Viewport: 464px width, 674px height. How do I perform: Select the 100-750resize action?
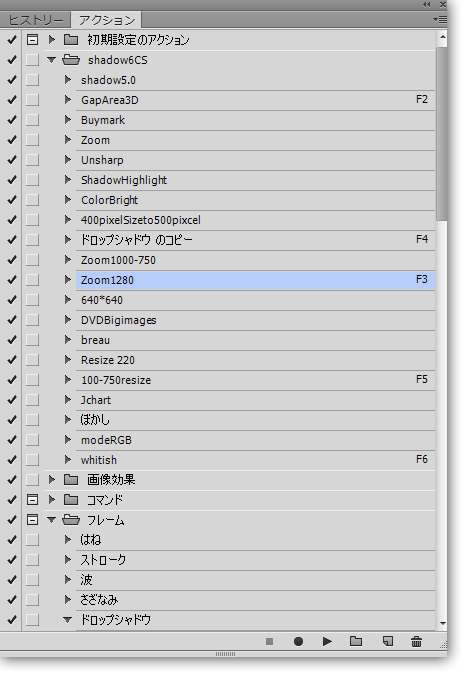(255, 380)
